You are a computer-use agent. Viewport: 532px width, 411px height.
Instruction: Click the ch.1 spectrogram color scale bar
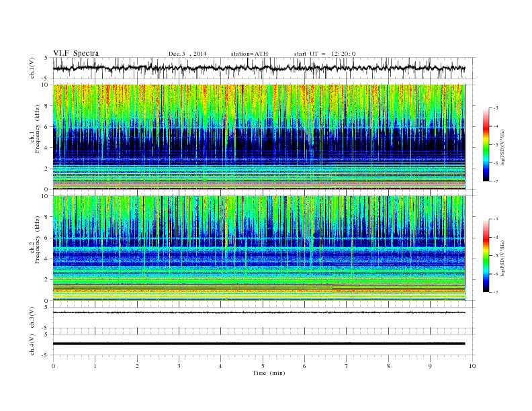(x=486, y=144)
